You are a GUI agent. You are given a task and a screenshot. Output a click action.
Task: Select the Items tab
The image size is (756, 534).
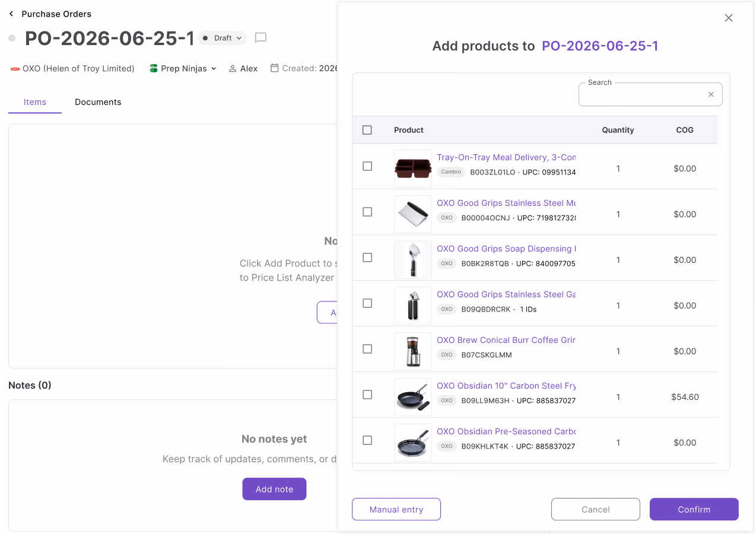(35, 102)
